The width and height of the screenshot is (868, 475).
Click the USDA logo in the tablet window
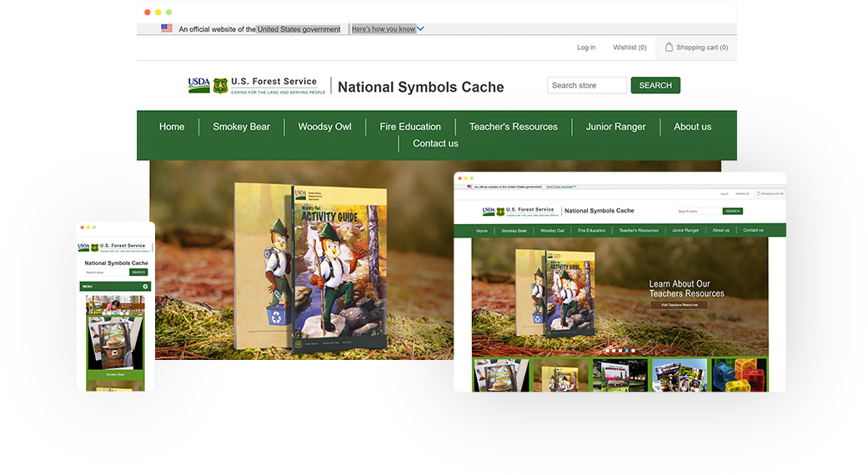coord(489,211)
